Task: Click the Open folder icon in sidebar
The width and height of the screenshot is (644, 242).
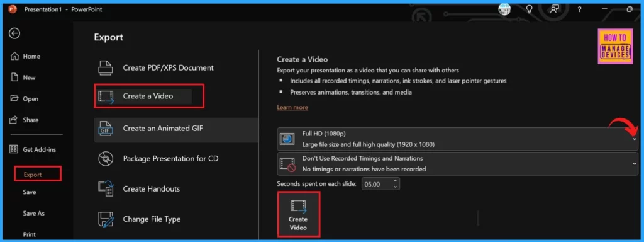Action: (15, 98)
